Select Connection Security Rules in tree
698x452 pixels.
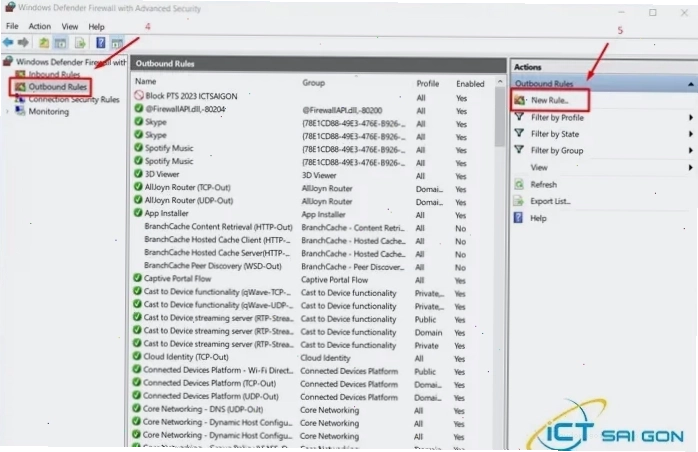(74, 99)
